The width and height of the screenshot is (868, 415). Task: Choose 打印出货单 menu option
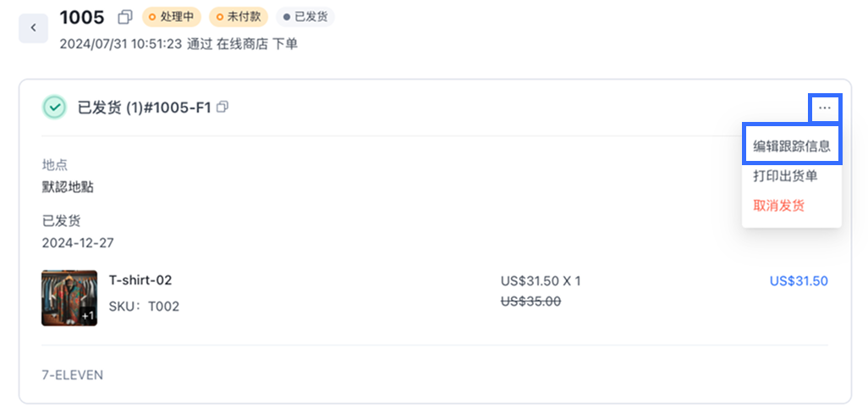785,176
